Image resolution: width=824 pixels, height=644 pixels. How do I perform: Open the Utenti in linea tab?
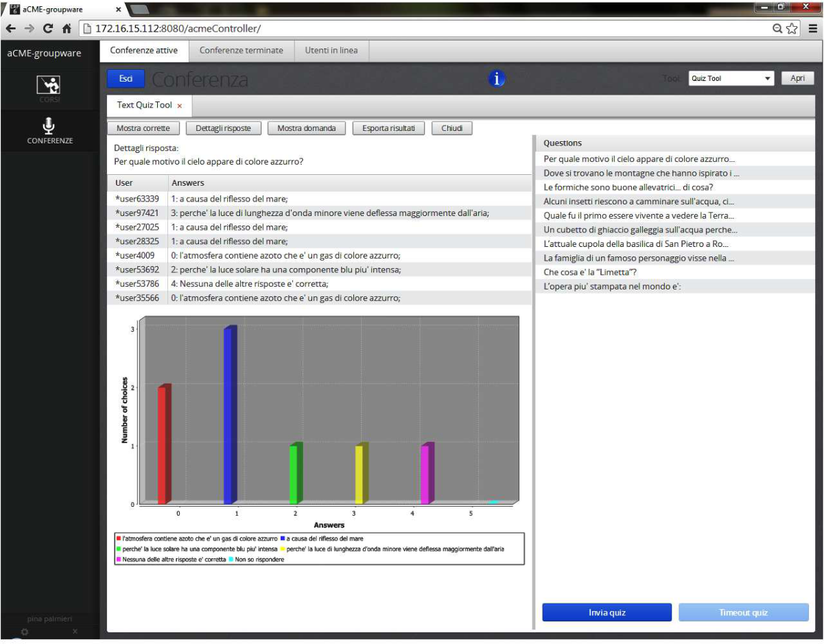tap(331, 50)
